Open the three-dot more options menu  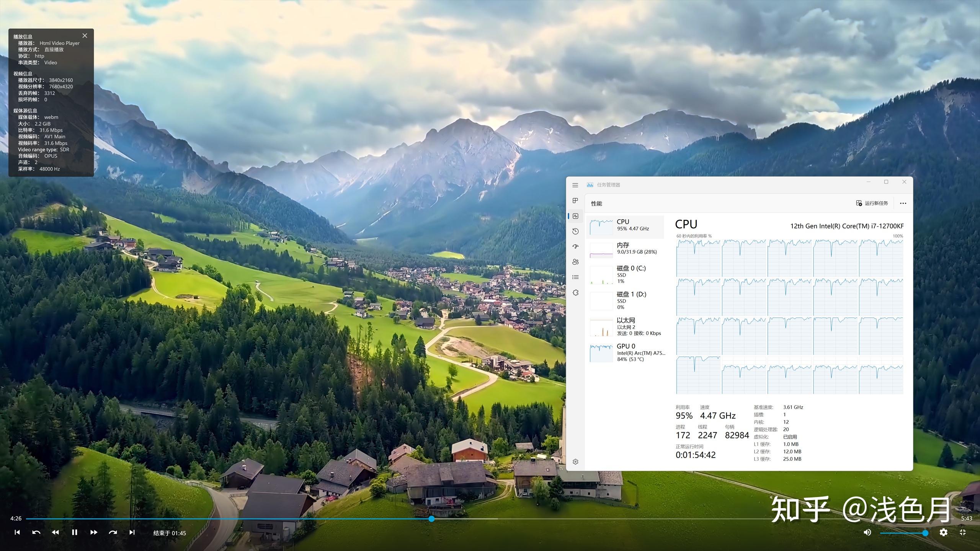click(903, 203)
